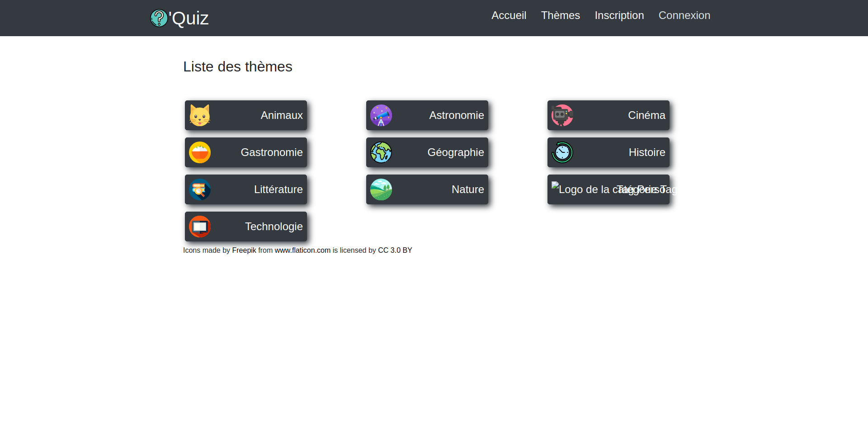This screenshot has height=430, width=868.
Task: Open the Thèmes menu item
Action: [x=560, y=15]
